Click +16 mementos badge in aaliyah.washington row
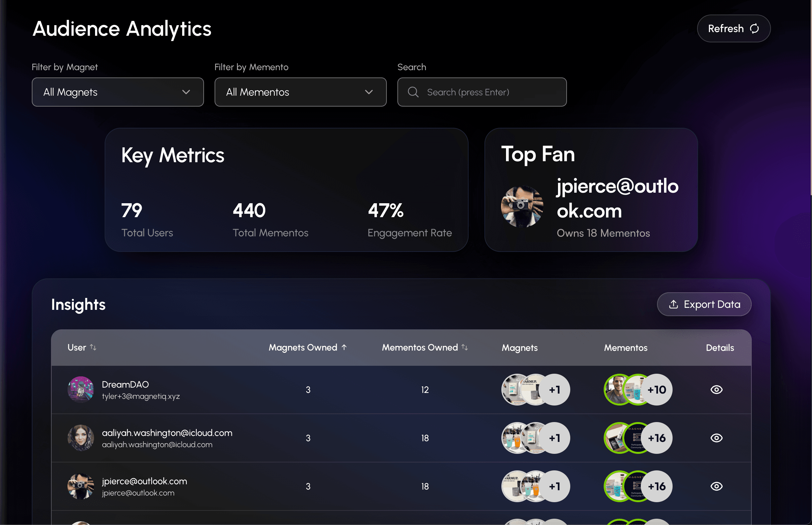 [657, 438]
